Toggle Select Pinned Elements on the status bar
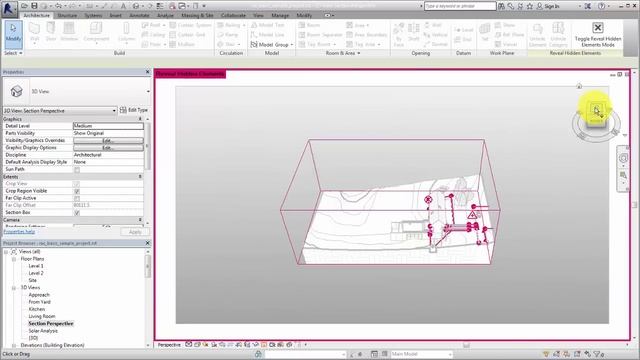 click(567, 354)
